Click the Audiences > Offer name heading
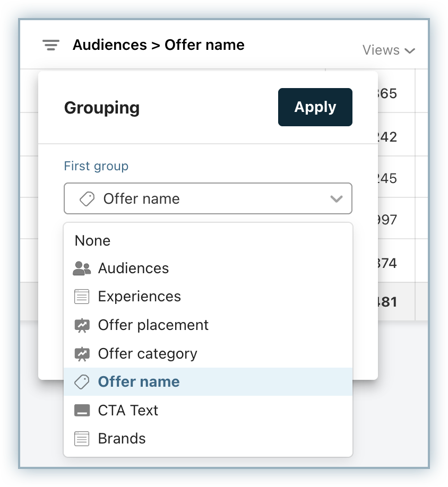448x487 pixels. tap(158, 45)
